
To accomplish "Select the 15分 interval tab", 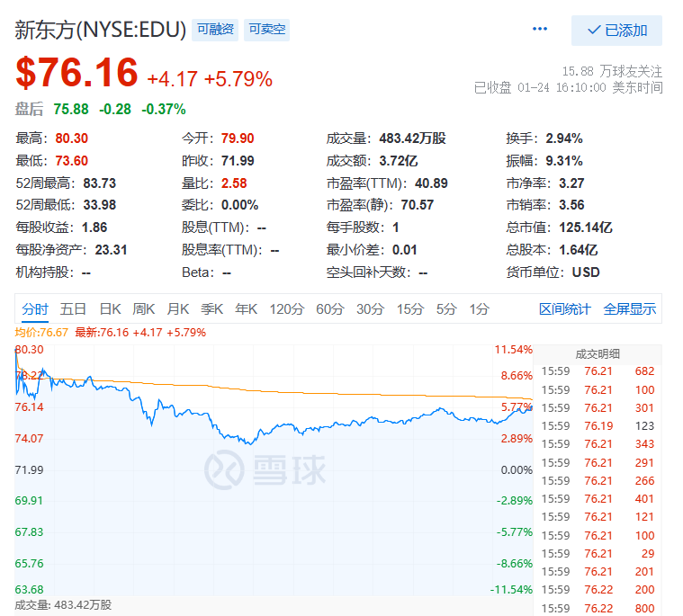I will pyautogui.click(x=409, y=309).
